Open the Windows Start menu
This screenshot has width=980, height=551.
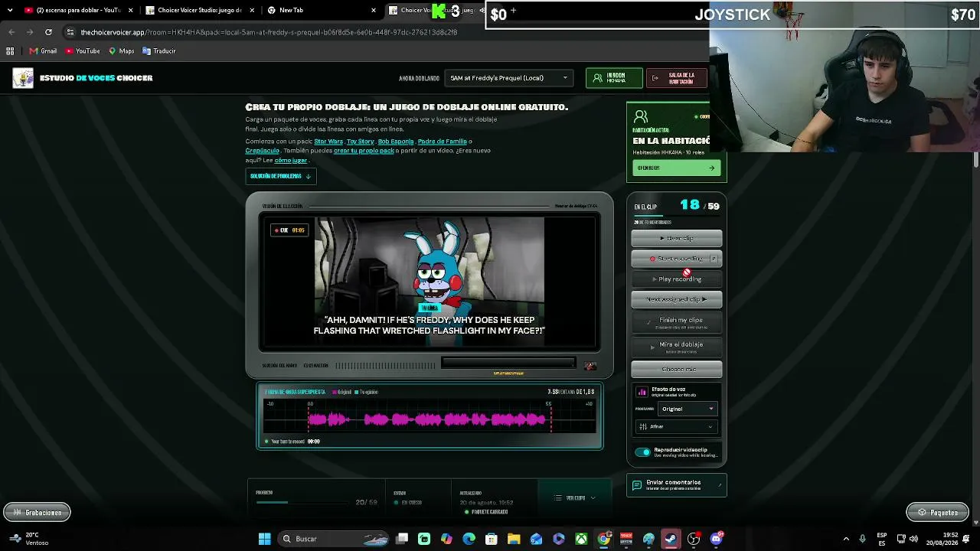coord(264,539)
